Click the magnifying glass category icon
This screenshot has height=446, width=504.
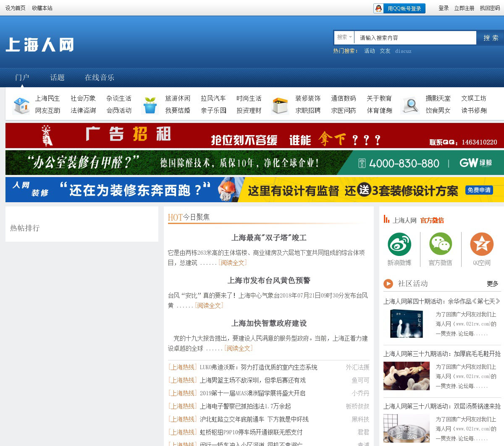410,105
